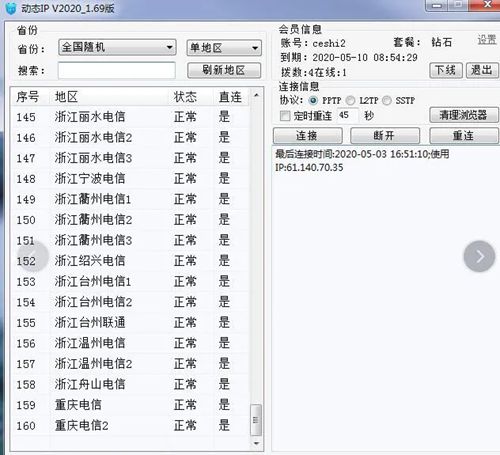Select the PPTP protocol radio button

[x=313, y=100]
